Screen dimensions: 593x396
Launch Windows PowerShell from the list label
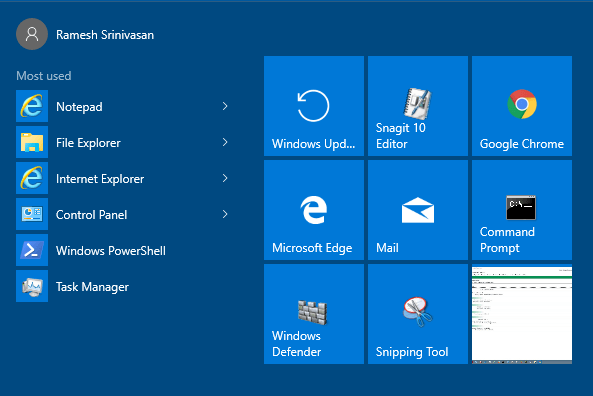(111, 251)
